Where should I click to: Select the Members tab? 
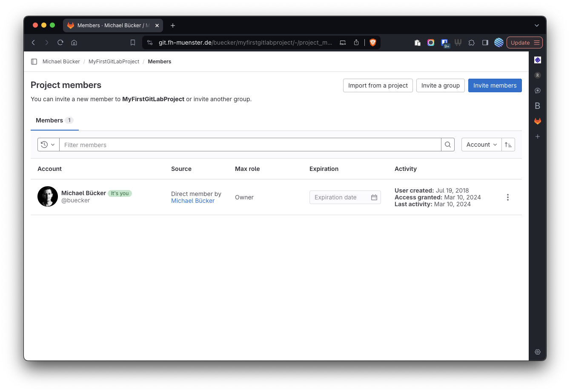tap(54, 121)
